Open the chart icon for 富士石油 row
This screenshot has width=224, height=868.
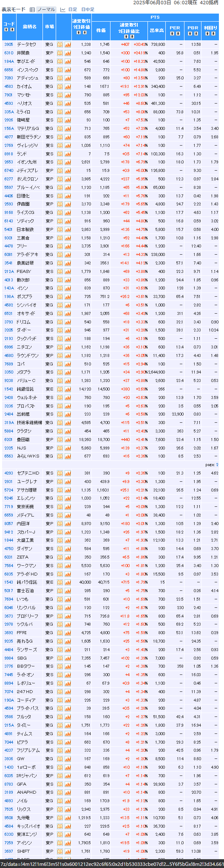[x=68, y=591]
